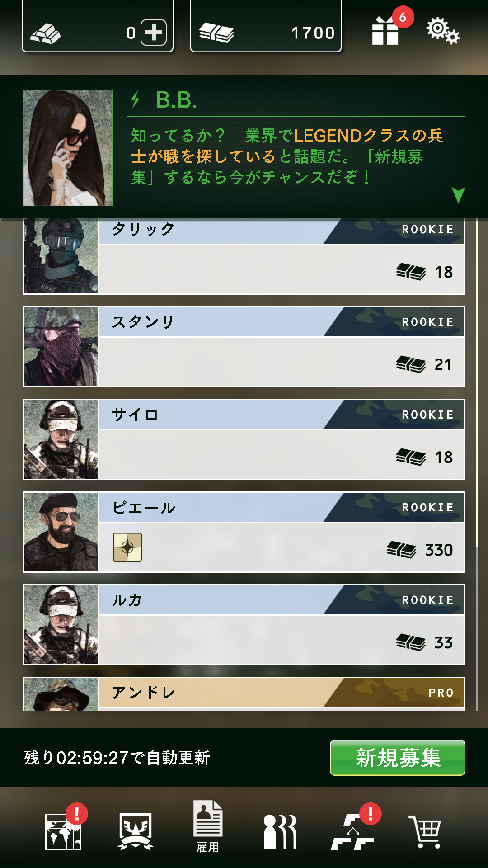This screenshot has height=868, width=488.
Task: Open the squad members icon
Action: pos(280,832)
